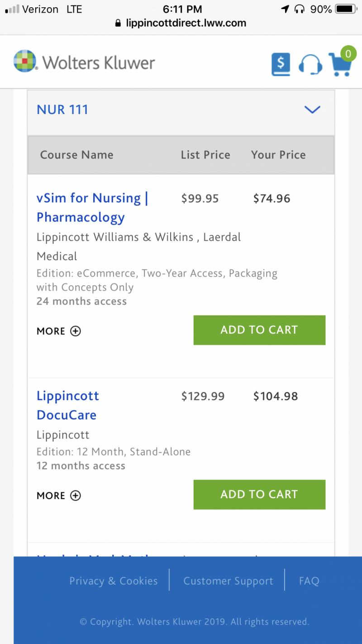Tap the lippincottdirect.lww.com address bar
The height and width of the screenshot is (644, 362).
[x=181, y=23]
